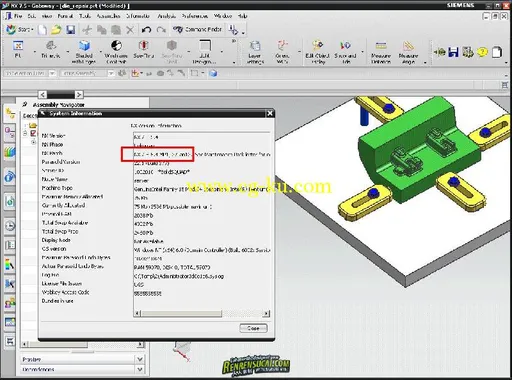
Task: Close the System Information dialog via X
Action: tap(270, 114)
